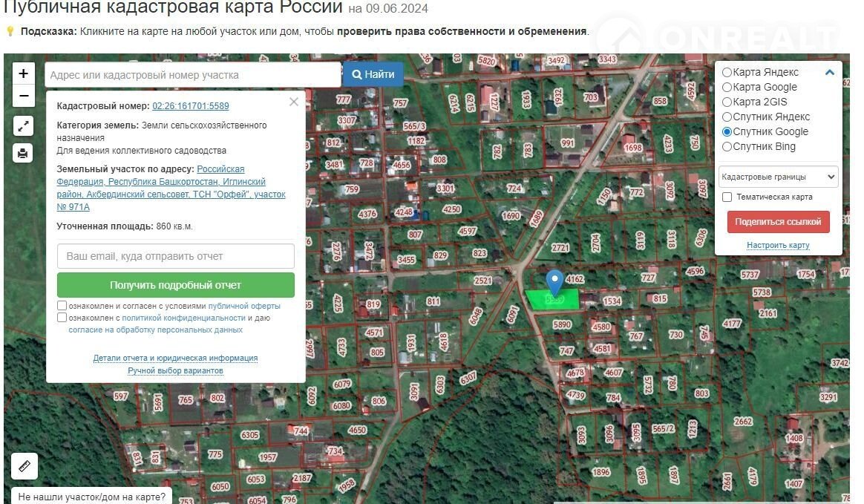Click the Настроить карту link
This screenshot has height=504, width=864.
point(778,245)
